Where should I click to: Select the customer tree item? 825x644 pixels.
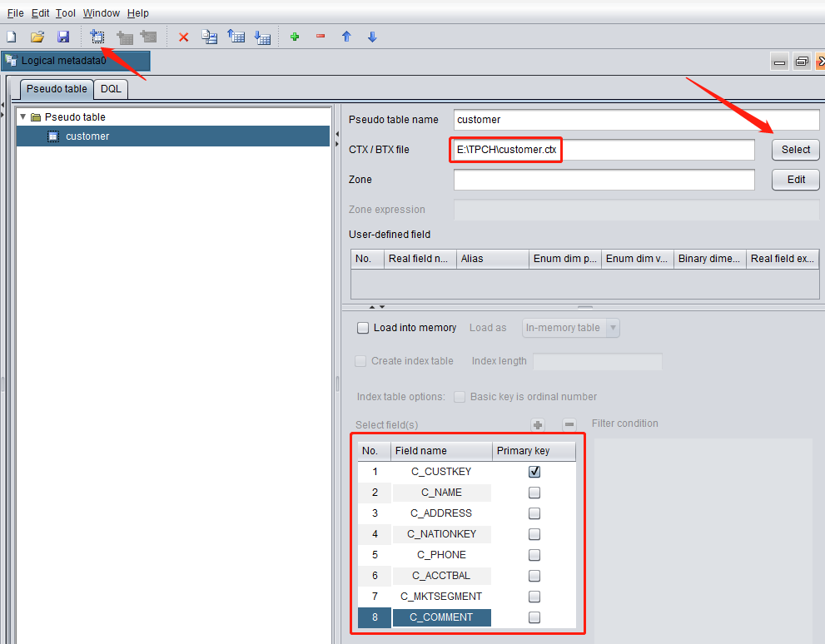click(87, 136)
